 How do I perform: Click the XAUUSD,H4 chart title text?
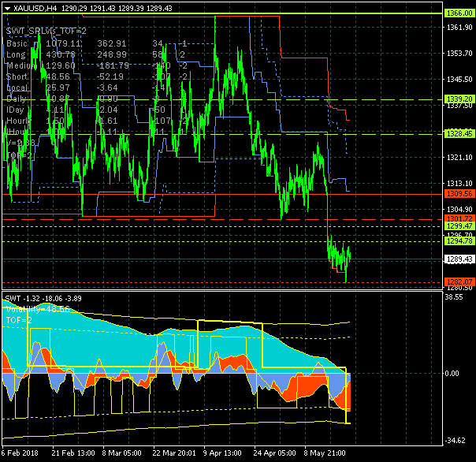(35, 9)
